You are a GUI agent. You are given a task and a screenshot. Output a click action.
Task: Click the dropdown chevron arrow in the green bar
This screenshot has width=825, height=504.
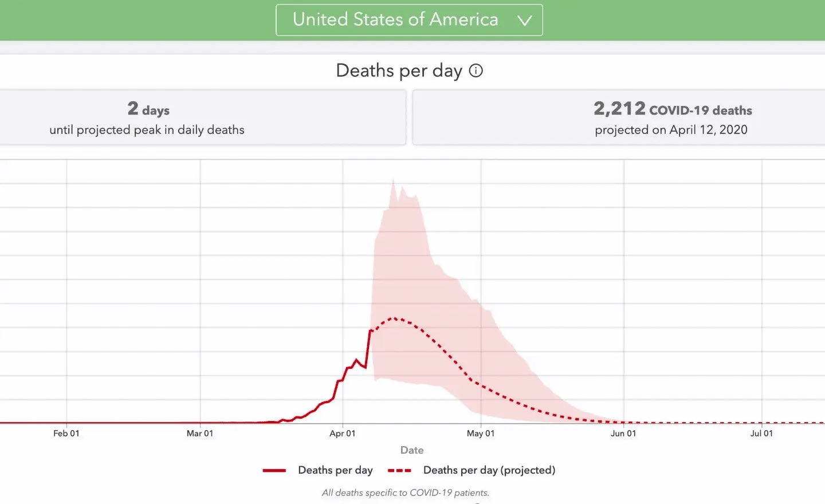point(524,21)
